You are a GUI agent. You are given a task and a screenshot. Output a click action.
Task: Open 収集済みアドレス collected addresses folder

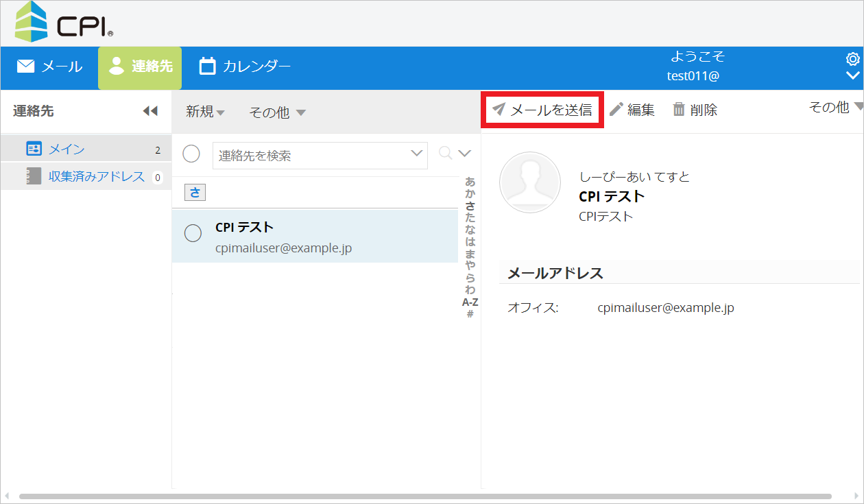coord(96,177)
